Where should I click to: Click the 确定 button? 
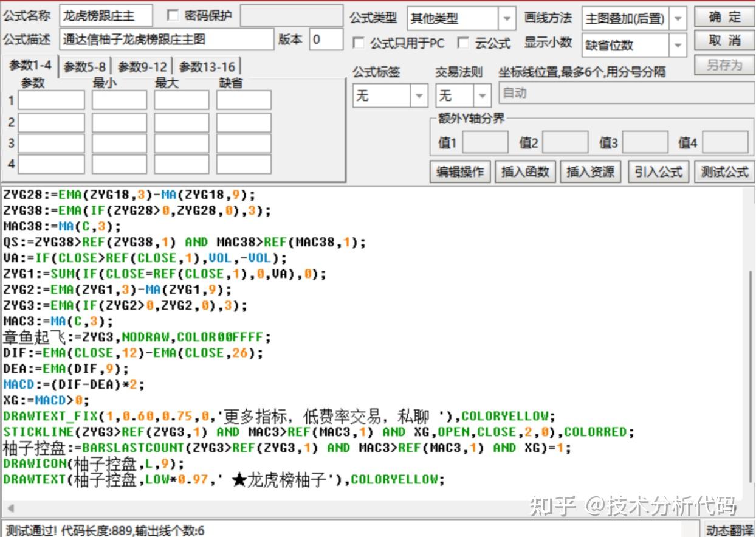724,17
